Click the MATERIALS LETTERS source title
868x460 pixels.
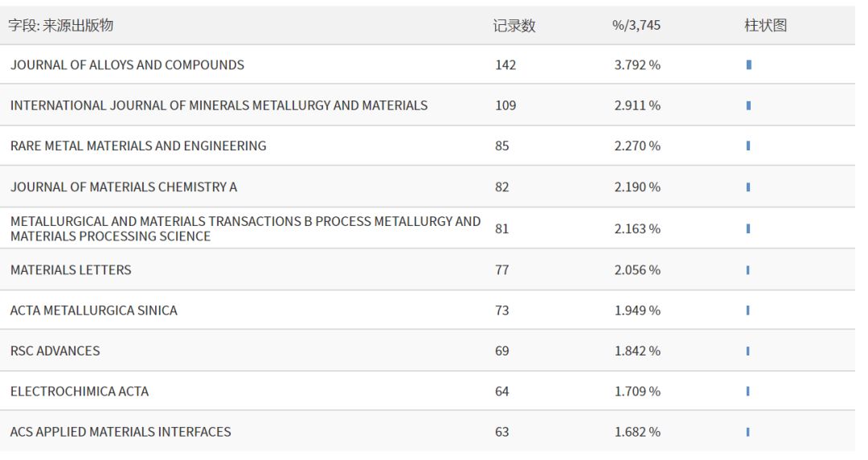coord(71,270)
